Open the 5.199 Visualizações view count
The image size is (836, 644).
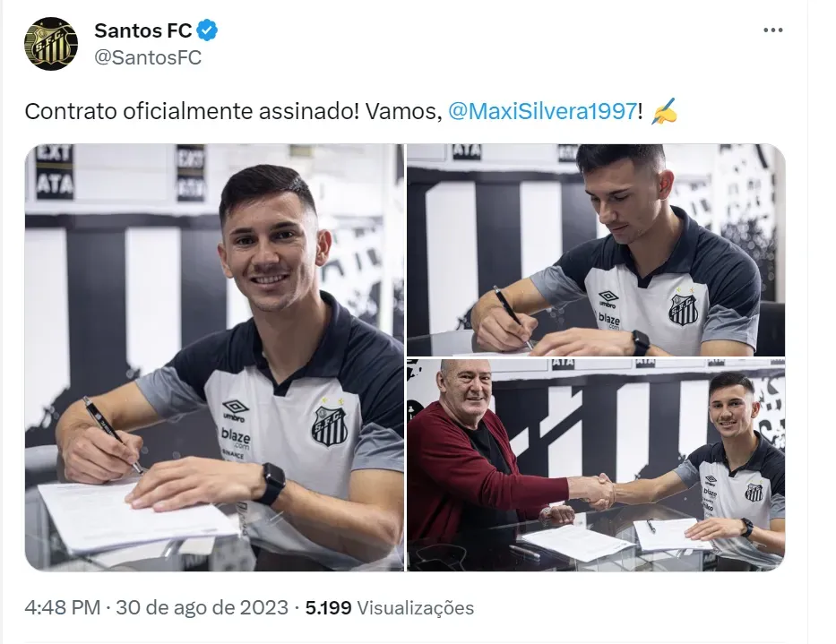[x=389, y=607]
